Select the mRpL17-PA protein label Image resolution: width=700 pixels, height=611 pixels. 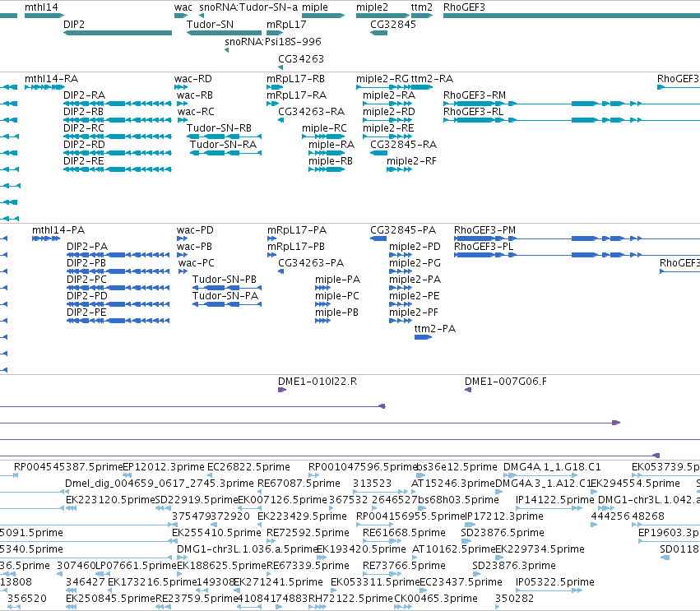[297, 230]
